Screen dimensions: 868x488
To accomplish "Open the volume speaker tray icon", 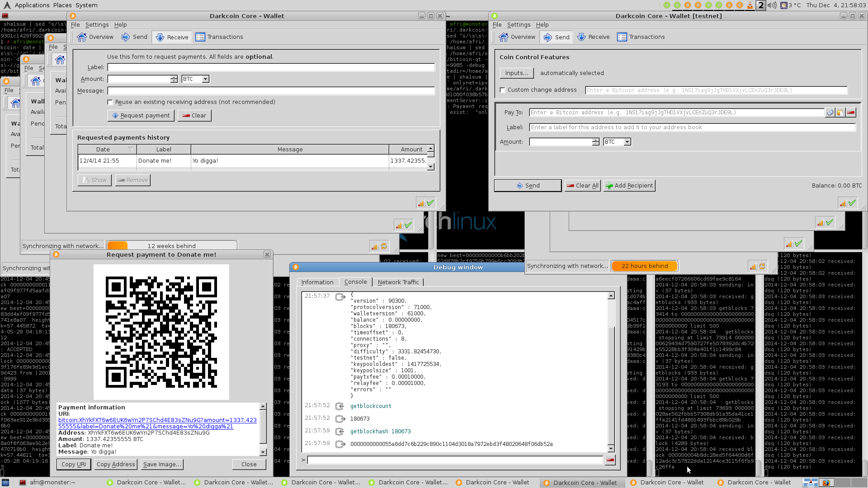I will (x=772, y=5).
